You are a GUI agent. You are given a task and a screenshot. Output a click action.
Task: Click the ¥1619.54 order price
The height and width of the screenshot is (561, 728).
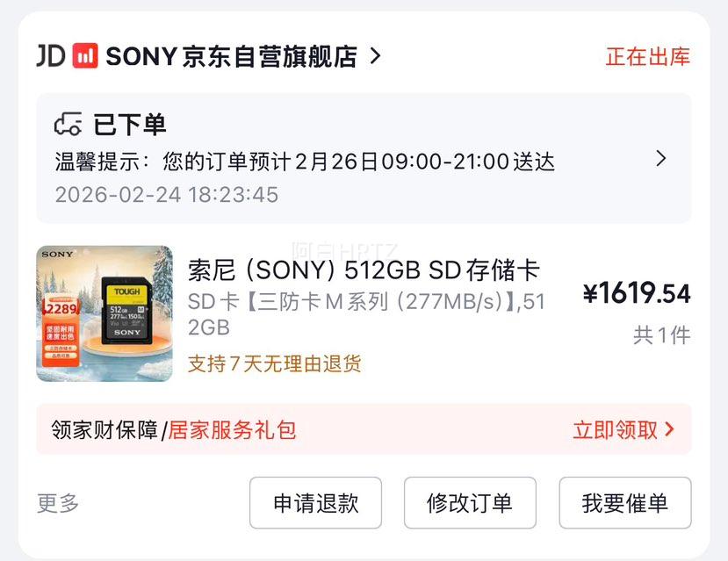[x=637, y=294]
